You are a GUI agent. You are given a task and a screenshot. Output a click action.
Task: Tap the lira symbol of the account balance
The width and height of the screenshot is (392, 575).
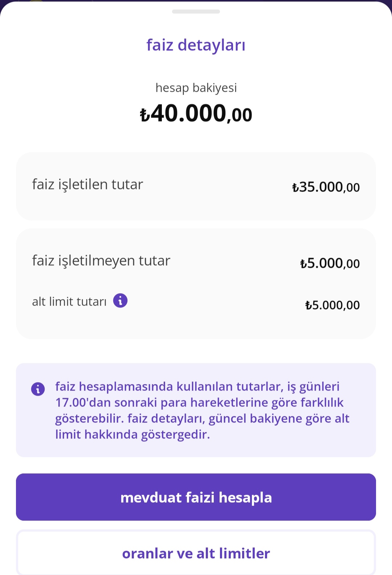[145, 115]
